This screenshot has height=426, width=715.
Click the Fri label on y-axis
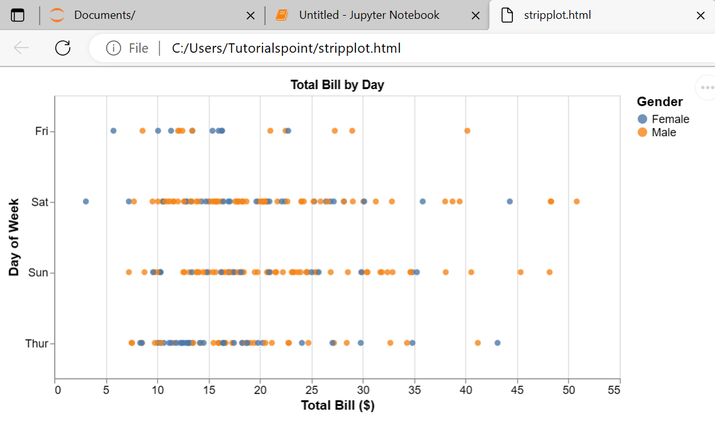coord(41,131)
